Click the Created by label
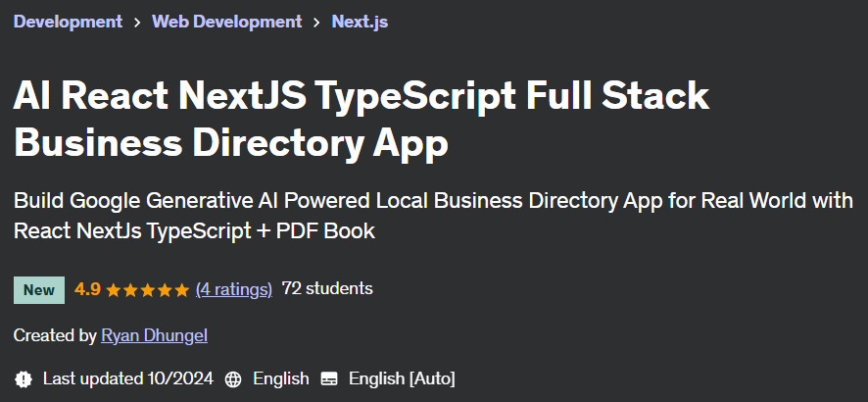868x402 pixels. pos(55,335)
